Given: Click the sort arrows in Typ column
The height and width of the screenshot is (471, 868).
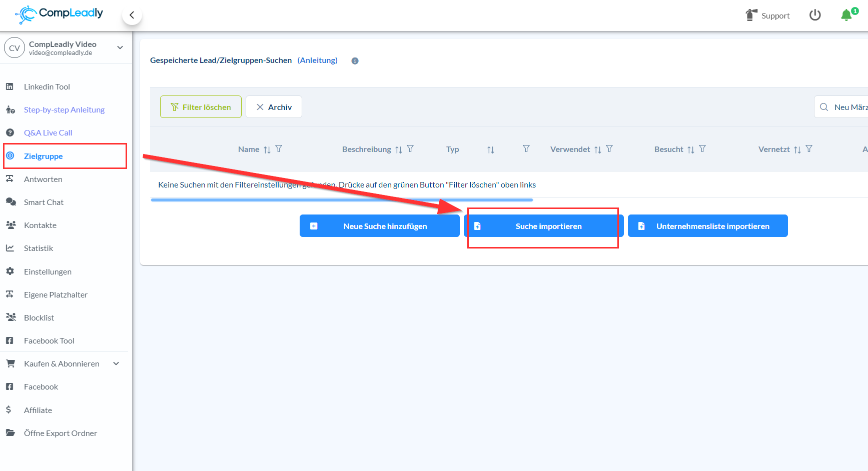Looking at the screenshot, I should pyautogui.click(x=490, y=149).
